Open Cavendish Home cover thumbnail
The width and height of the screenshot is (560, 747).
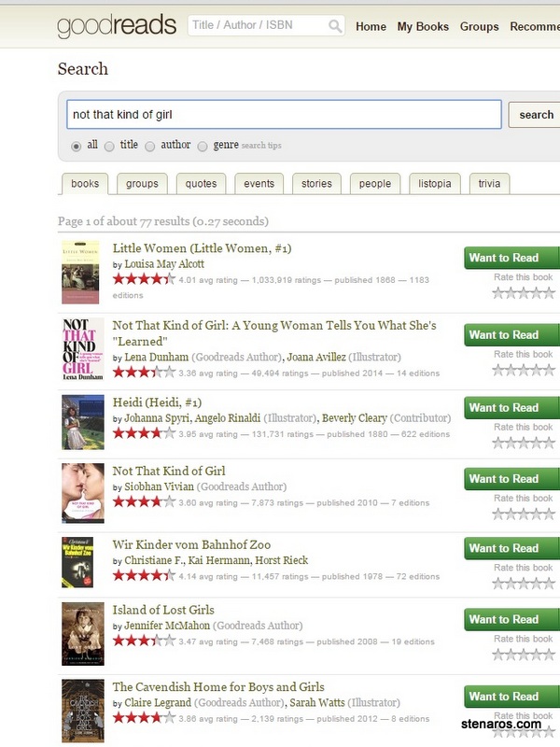click(x=83, y=711)
